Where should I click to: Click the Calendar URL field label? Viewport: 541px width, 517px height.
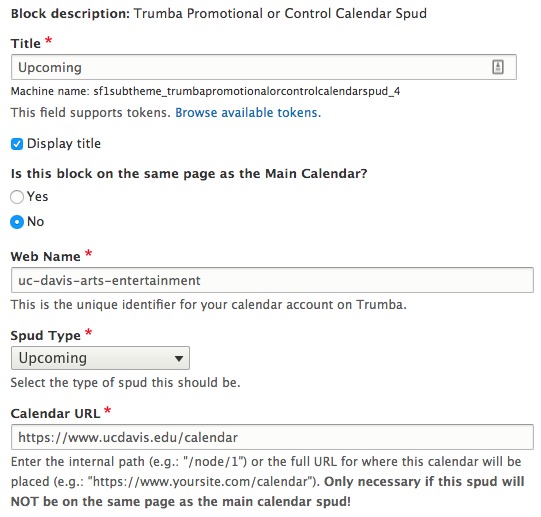tap(56, 413)
